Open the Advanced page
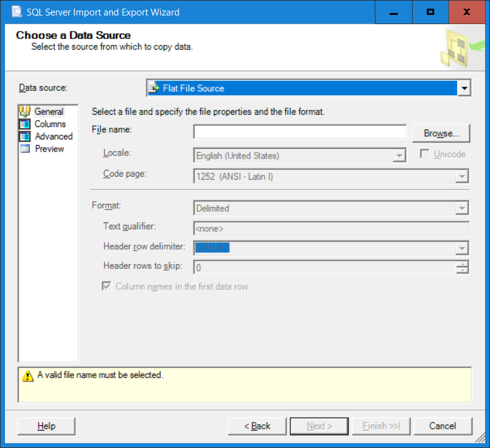This screenshot has width=490, height=448. [x=53, y=136]
